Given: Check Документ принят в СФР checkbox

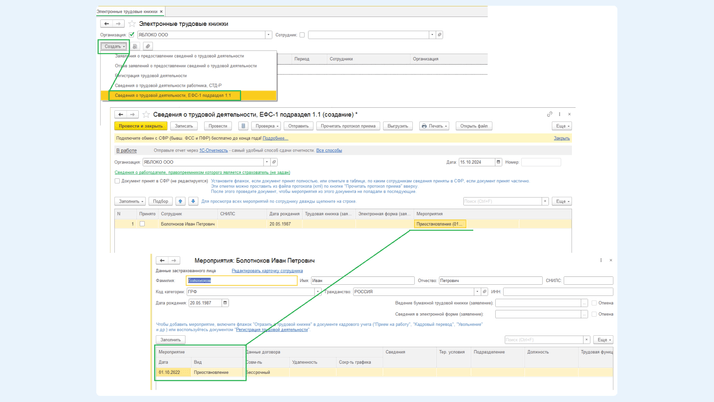Looking at the screenshot, I should point(117,181).
